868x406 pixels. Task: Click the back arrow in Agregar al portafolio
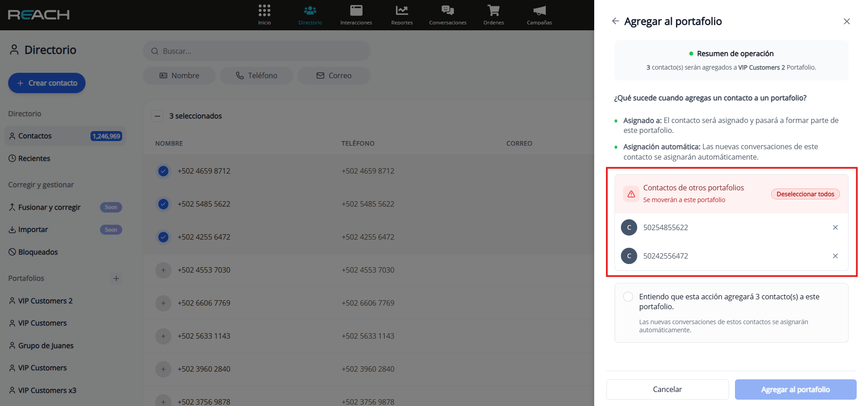[x=615, y=21]
